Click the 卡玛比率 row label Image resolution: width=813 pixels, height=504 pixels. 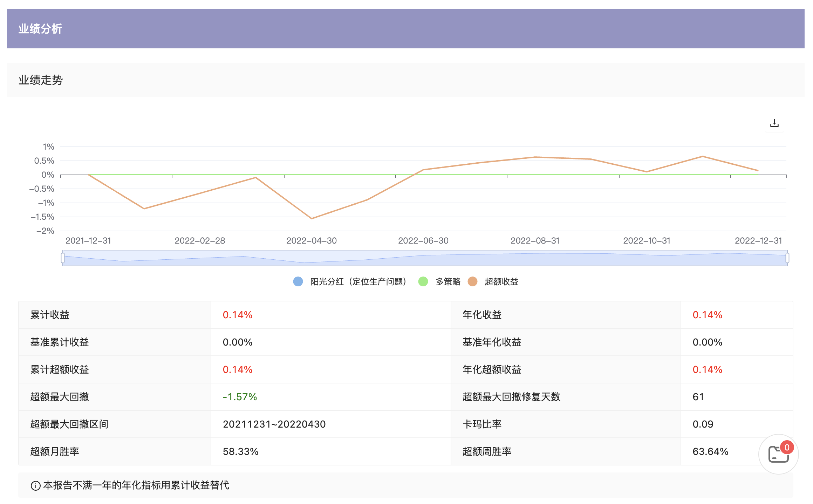coord(482,424)
